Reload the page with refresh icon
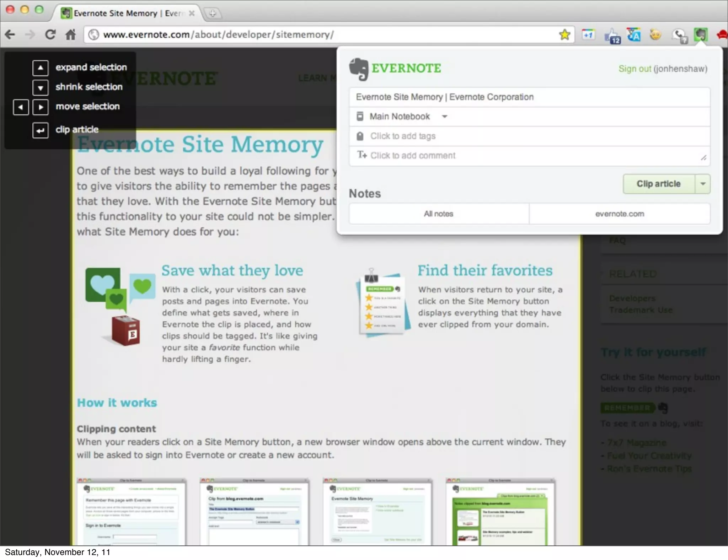 click(x=50, y=34)
